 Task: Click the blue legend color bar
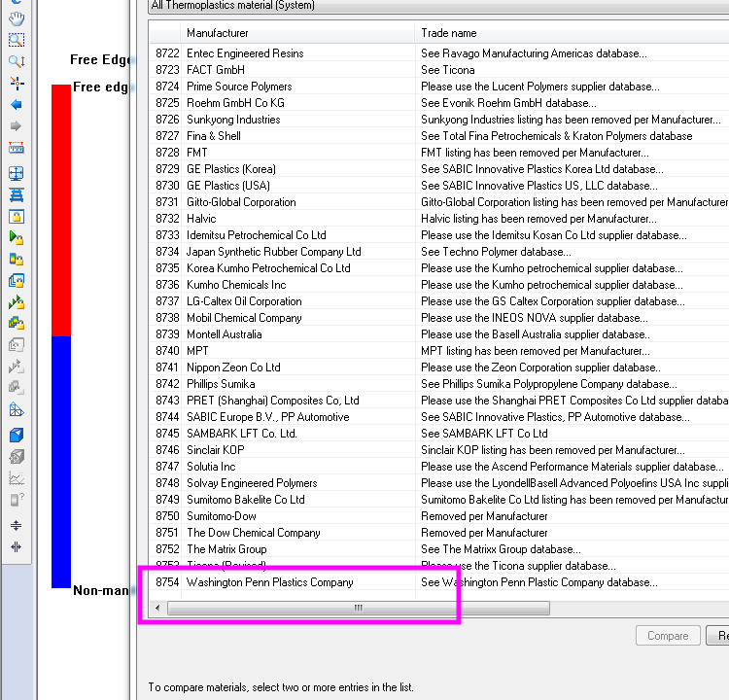(x=61, y=463)
